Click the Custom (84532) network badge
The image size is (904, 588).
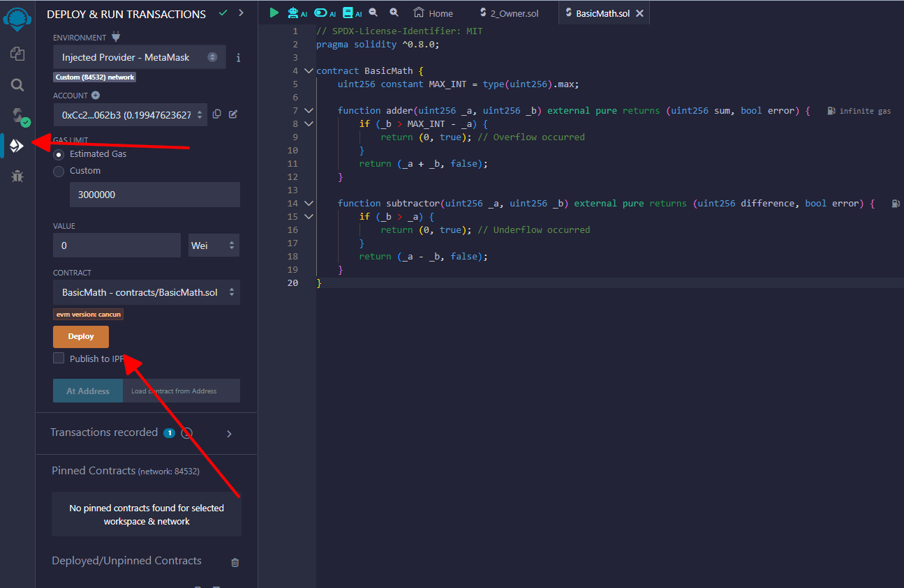pos(95,77)
